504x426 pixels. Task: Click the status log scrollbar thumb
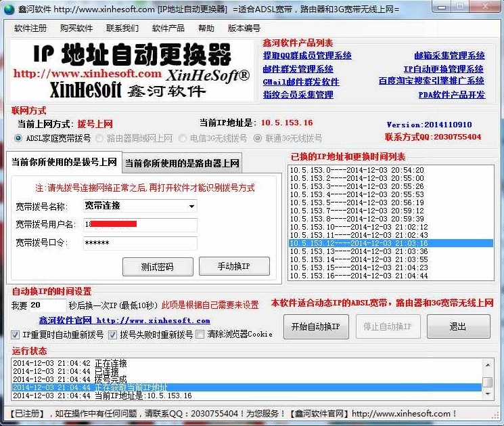(x=488, y=382)
